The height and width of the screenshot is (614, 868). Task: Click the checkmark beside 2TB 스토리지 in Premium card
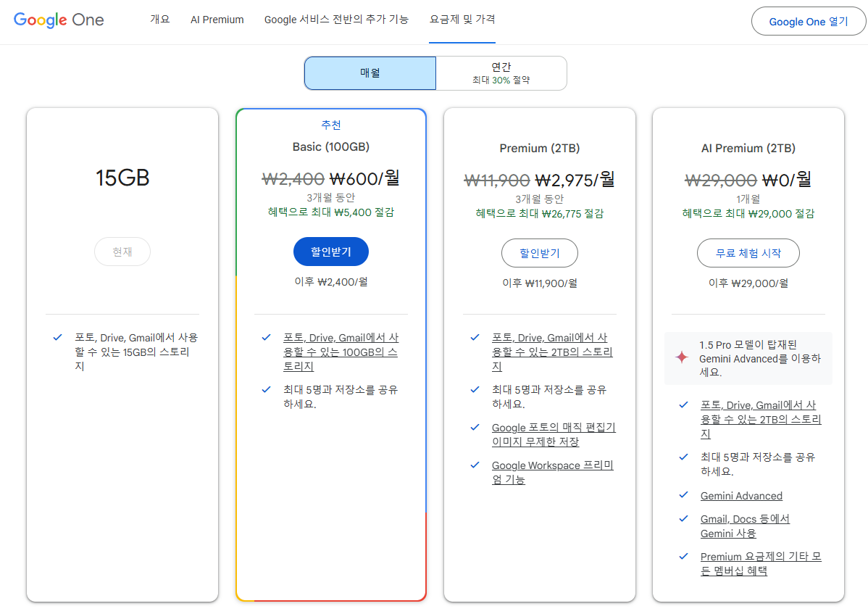[475, 337]
